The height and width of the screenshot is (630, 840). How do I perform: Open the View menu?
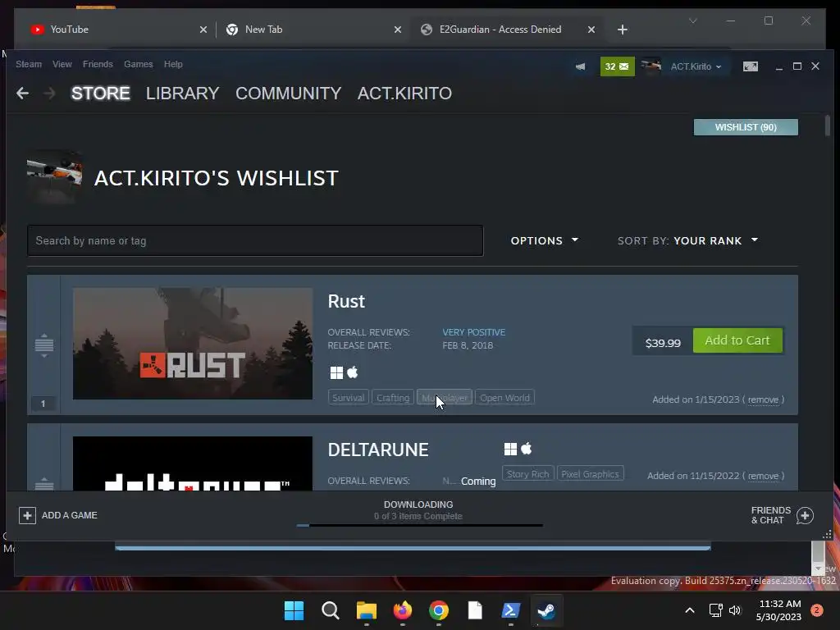[62, 64]
